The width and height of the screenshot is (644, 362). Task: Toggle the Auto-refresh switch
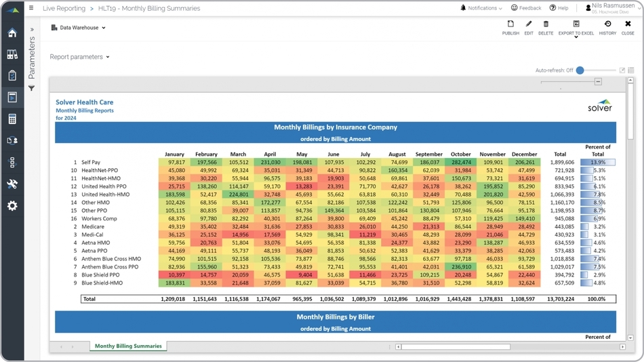(581, 71)
